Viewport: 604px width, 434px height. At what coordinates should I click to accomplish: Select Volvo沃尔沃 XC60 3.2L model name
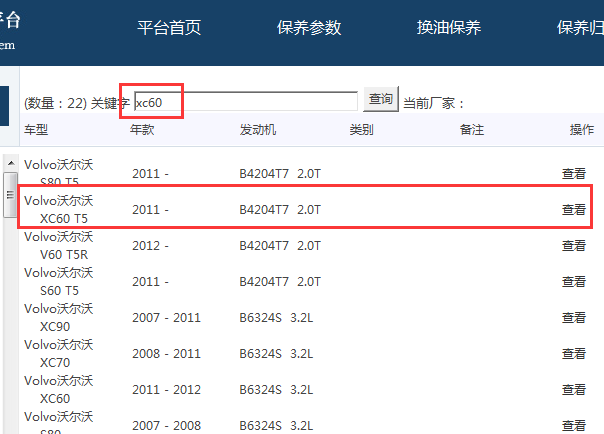[x=59, y=390]
